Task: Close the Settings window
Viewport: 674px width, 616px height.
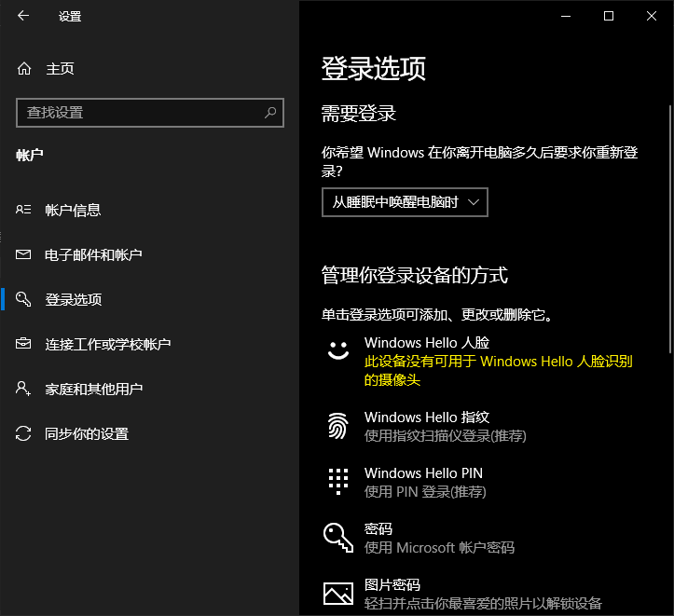Action: 652,16
